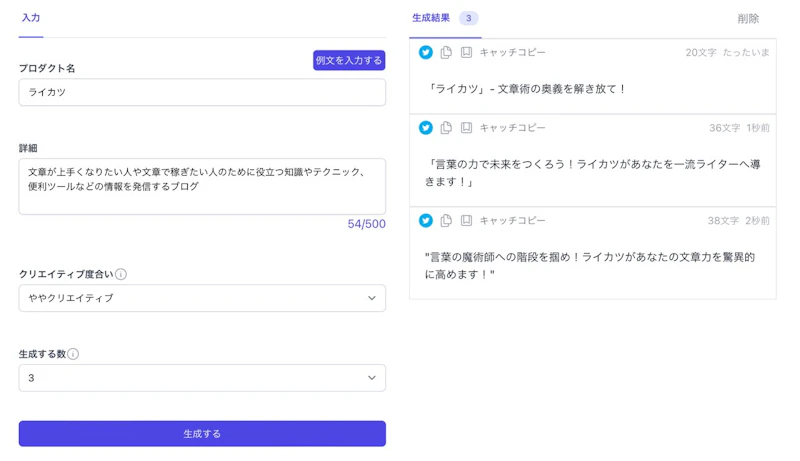Copy the 36文字 catchcopy result
This screenshot has width=800, height=461.
(x=446, y=128)
